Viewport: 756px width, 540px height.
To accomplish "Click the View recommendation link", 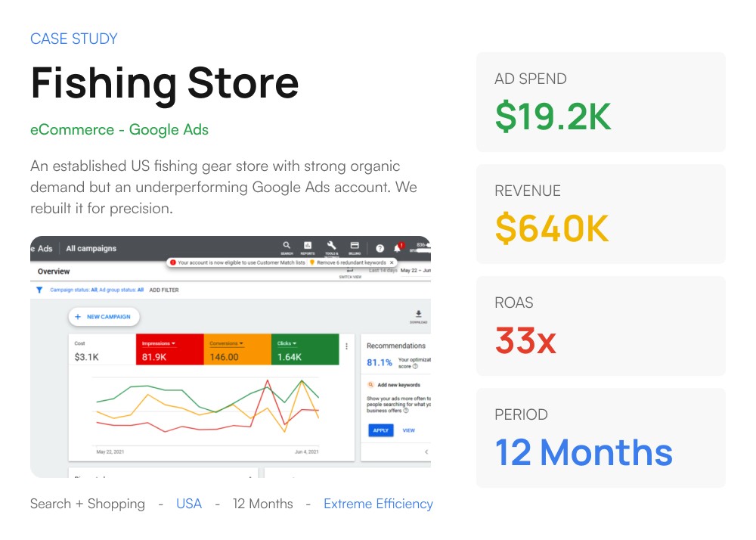I will point(409,430).
